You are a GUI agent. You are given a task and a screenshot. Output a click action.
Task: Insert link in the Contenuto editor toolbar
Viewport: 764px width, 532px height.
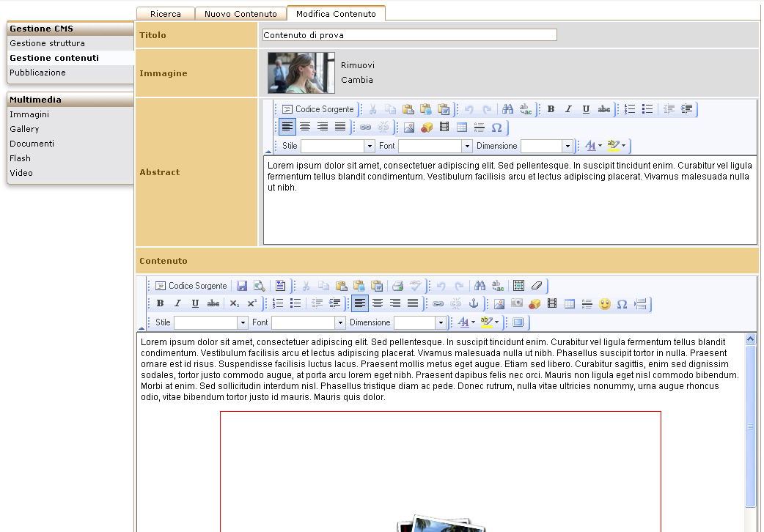click(438, 303)
